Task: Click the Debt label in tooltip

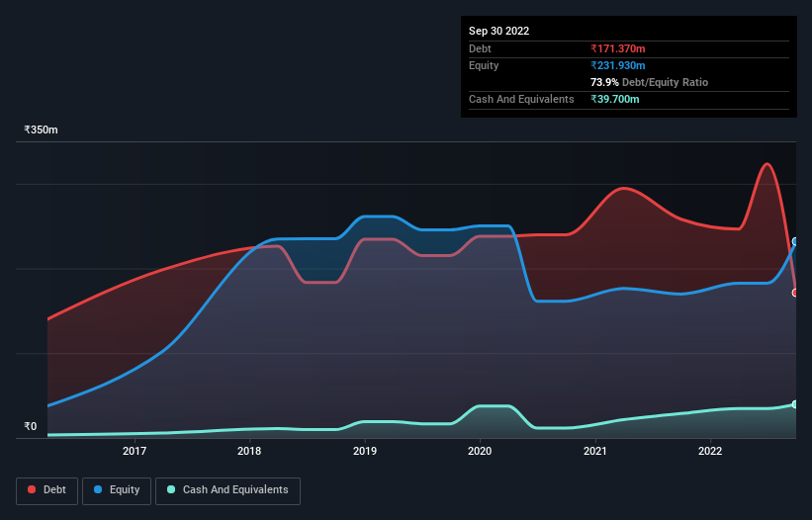Action: click(480, 48)
